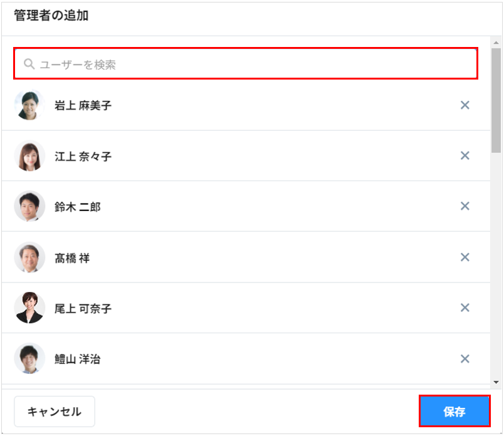
Task: Remove 髙橋 祥 with the X icon
Action: (465, 257)
